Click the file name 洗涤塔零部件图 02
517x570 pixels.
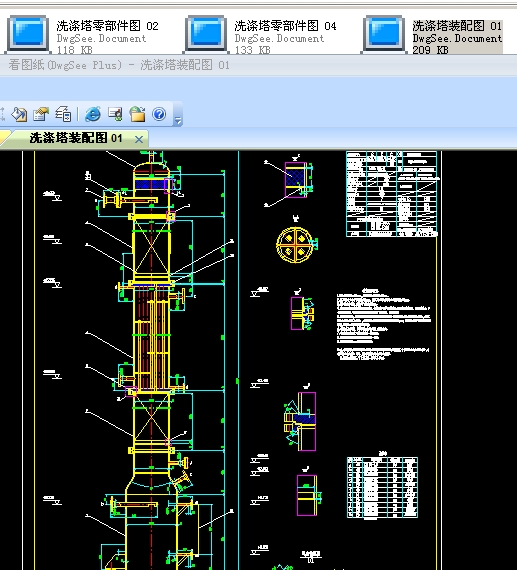tap(107, 26)
